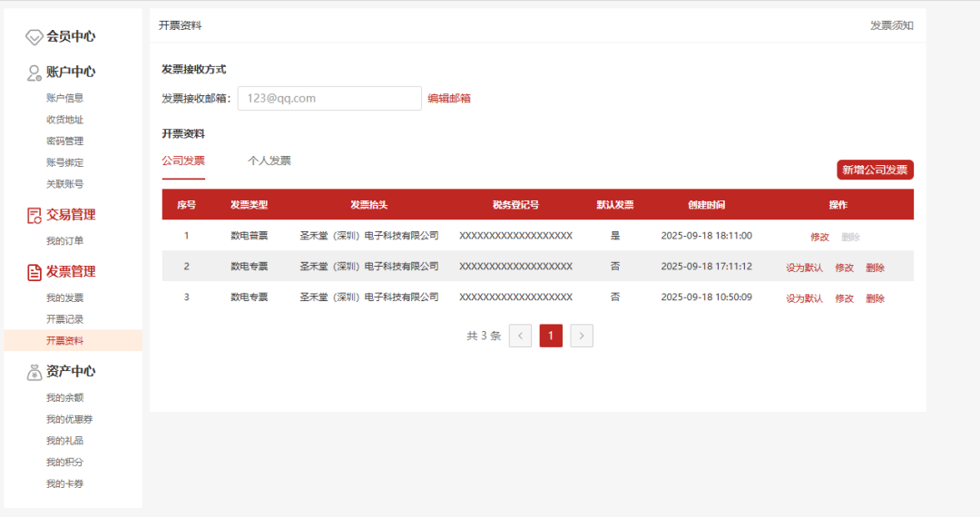Image resolution: width=980 pixels, height=517 pixels.
Task: Switch to the 个人发票 tab
Action: tap(269, 161)
